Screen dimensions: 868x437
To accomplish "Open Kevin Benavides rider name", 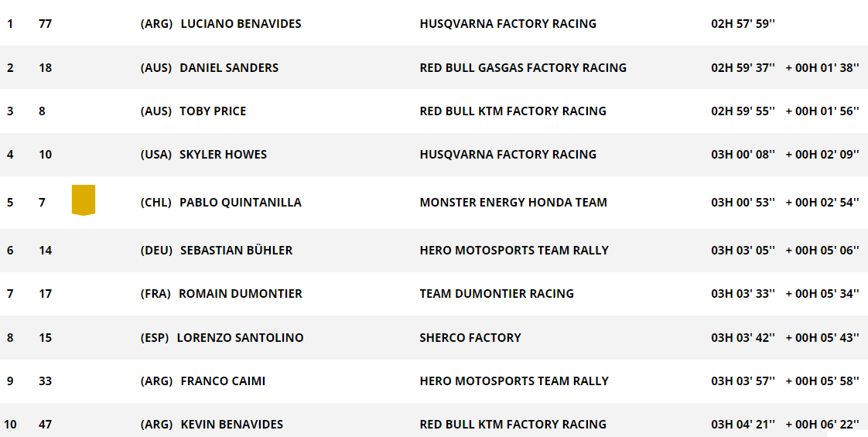I will [232, 425].
